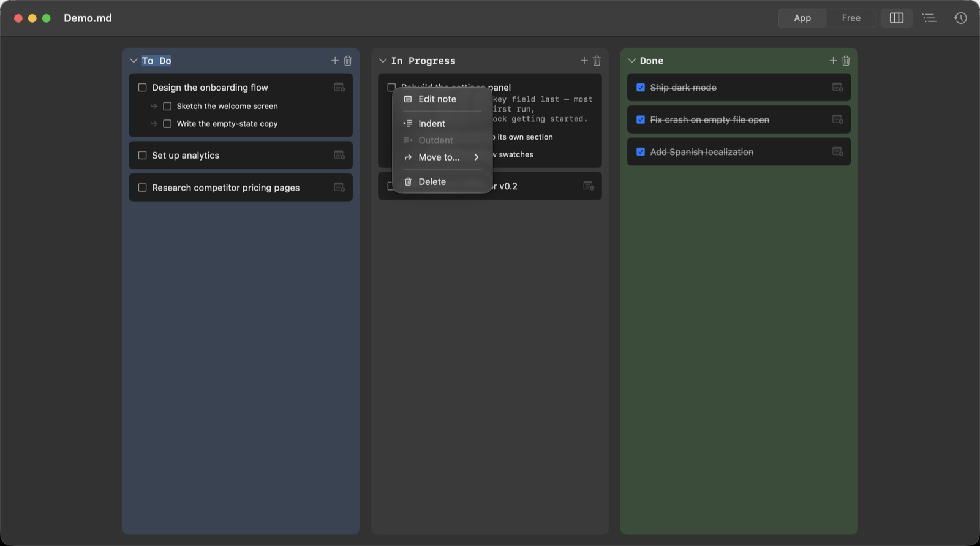The width and height of the screenshot is (980, 546).
Task: Click the Done column trash icon
Action: point(846,61)
